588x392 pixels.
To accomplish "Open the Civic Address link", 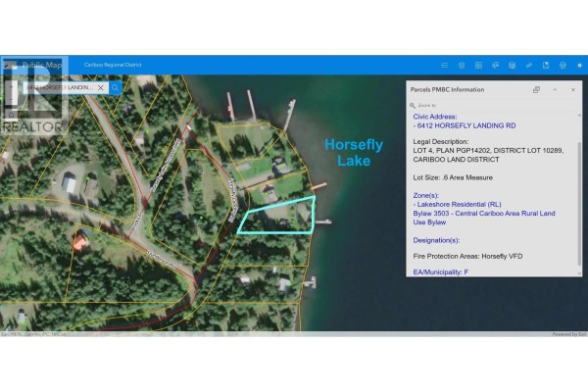I will [435, 117].
